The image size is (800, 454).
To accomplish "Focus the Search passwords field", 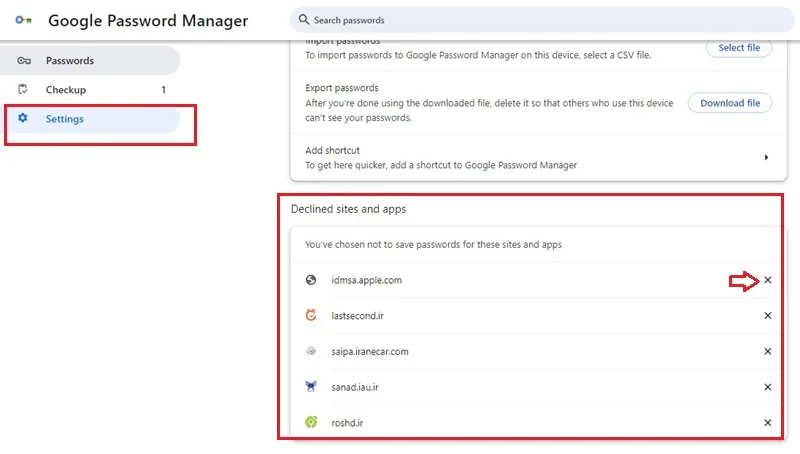I will pyautogui.click(x=541, y=20).
